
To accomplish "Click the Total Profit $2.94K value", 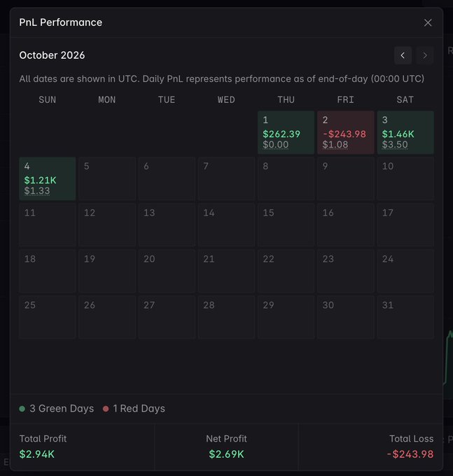I will click(x=37, y=454).
